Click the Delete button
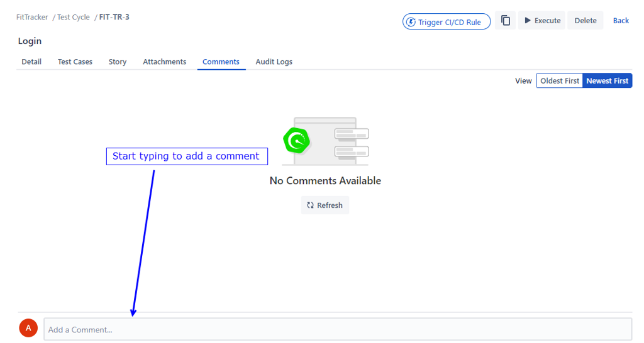 pyautogui.click(x=585, y=21)
